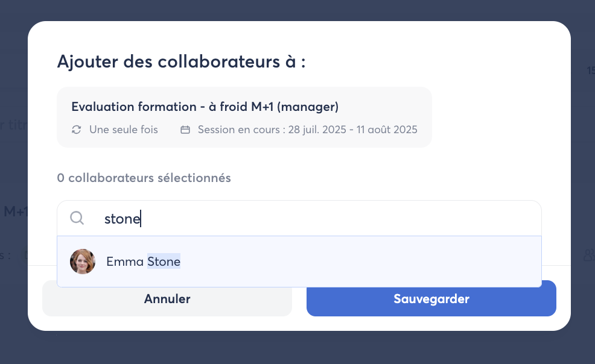The width and height of the screenshot is (595, 364).
Task: Save with the Sauvegarder button
Action: pos(431,299)
